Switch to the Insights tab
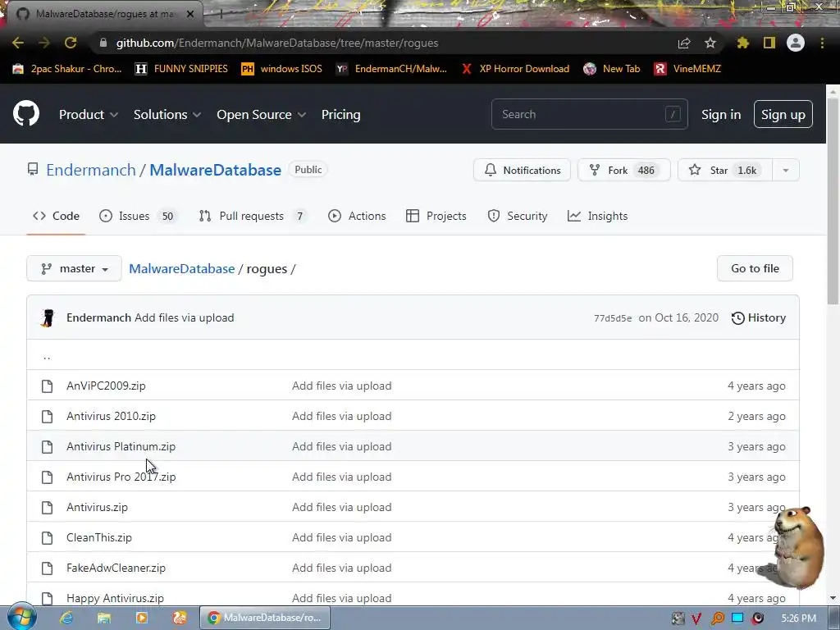Viewport: 840px width, 630px height. click(597, 216)
